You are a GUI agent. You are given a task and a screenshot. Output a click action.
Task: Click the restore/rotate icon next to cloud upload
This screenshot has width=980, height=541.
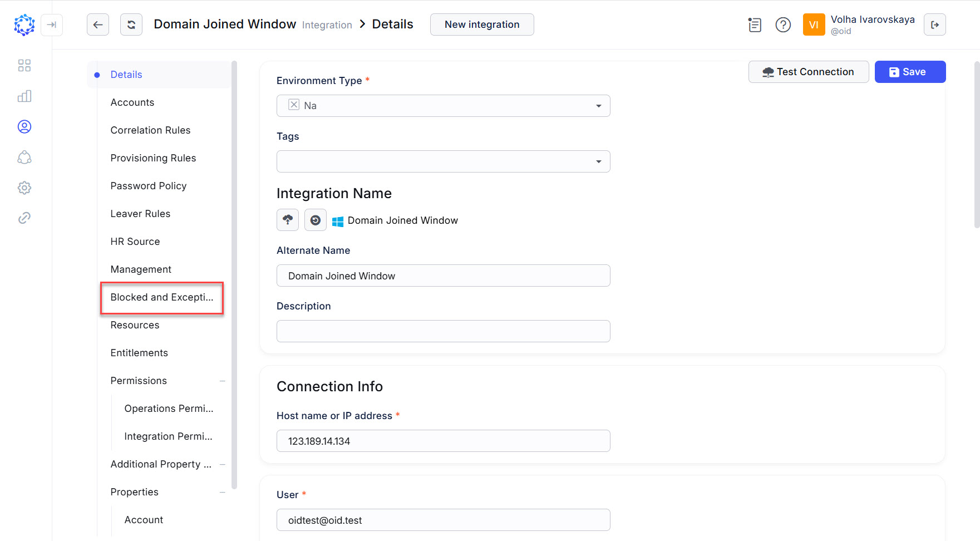pos(316,220)
